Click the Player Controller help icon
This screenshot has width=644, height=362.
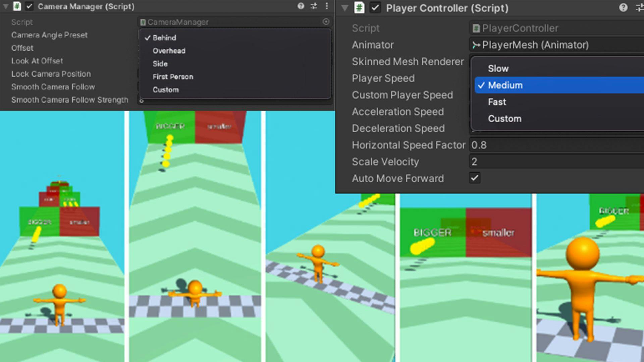point(622,7)
